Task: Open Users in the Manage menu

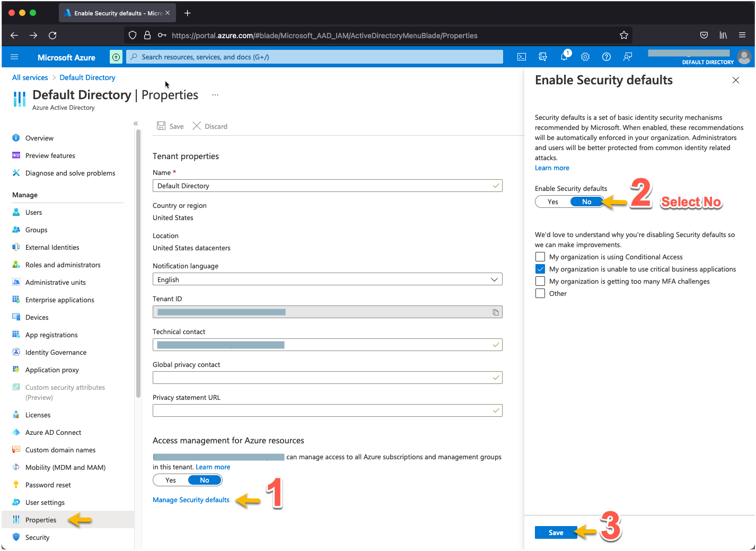Action: 33,213
